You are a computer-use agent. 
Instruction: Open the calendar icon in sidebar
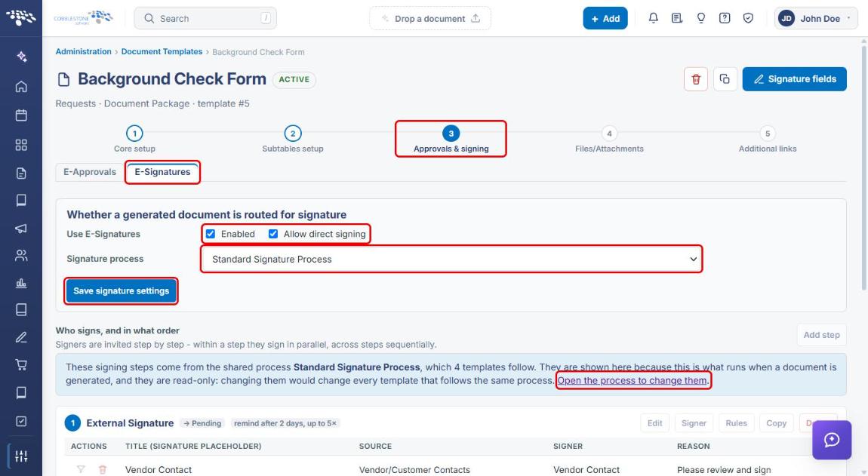pyautogui.click(x=21, y=115)
